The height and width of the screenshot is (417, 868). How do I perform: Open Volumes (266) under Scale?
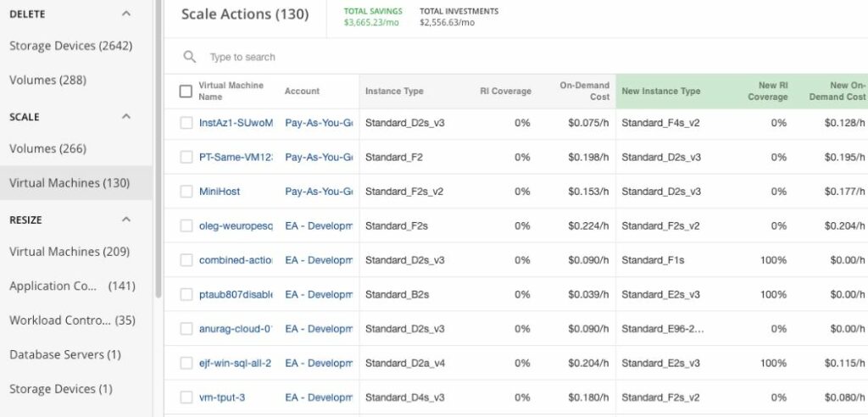48,149
